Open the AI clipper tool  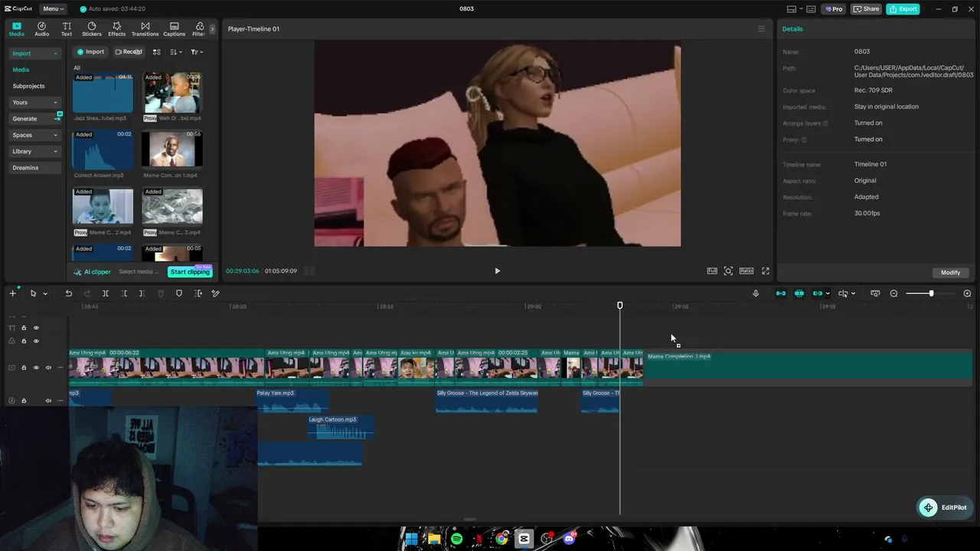pyautogui.click(x=92, y=272)
